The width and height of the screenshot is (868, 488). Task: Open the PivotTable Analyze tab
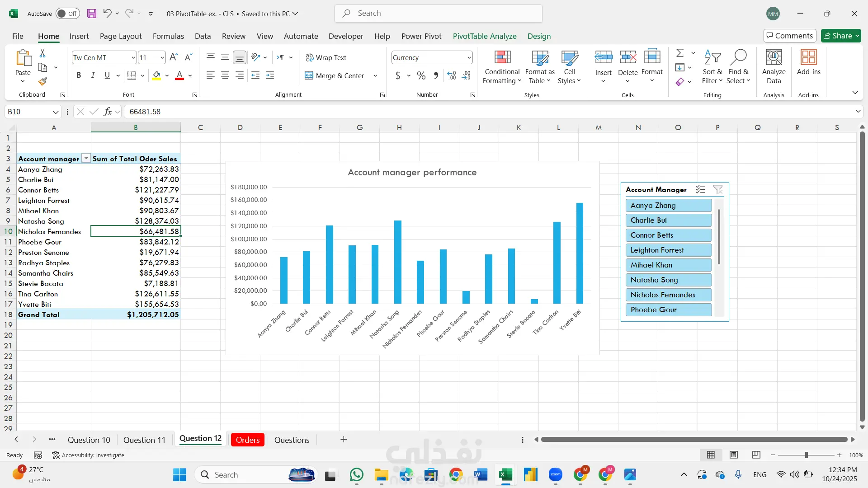coord(484,36)
